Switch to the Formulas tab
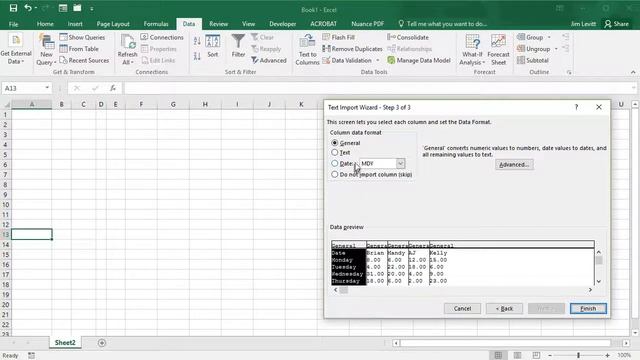The height and width of the screenshot is (360, 640). point(156,24)
